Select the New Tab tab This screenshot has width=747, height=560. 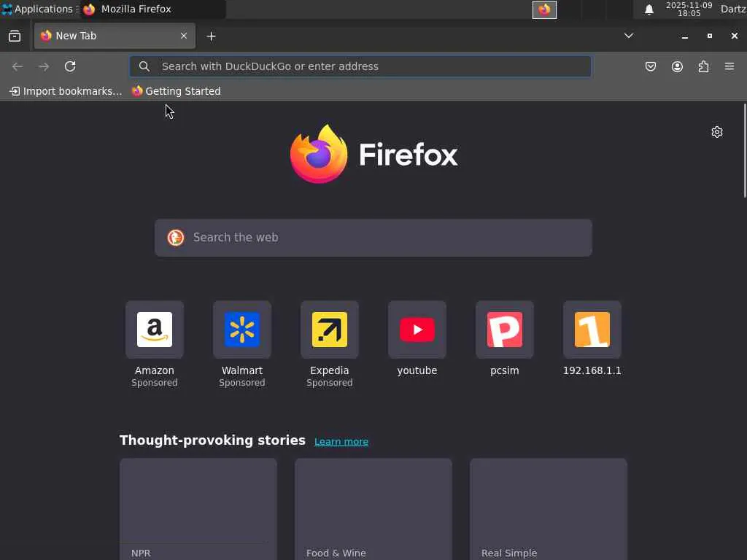coord(115,36)
